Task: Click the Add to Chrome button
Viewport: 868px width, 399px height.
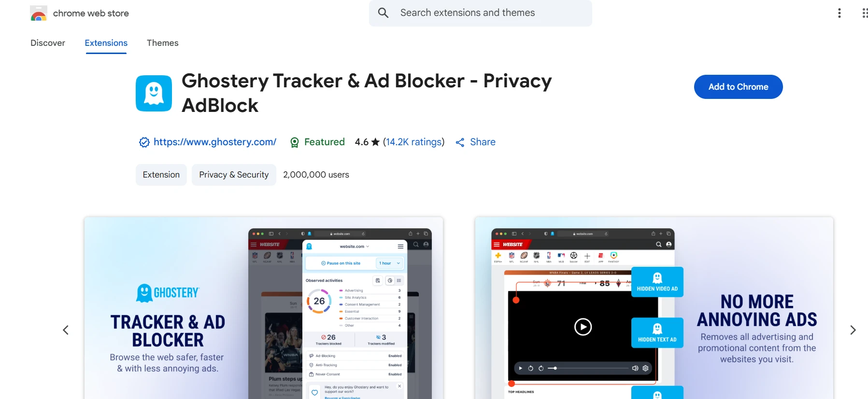Action: pyautogui.click(x=738, y=87)
